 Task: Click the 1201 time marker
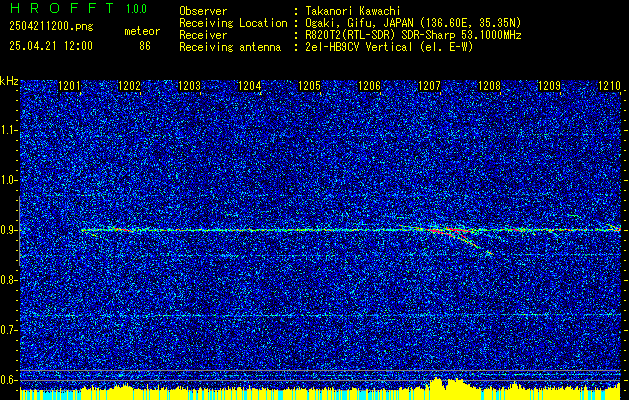(69, 86)
